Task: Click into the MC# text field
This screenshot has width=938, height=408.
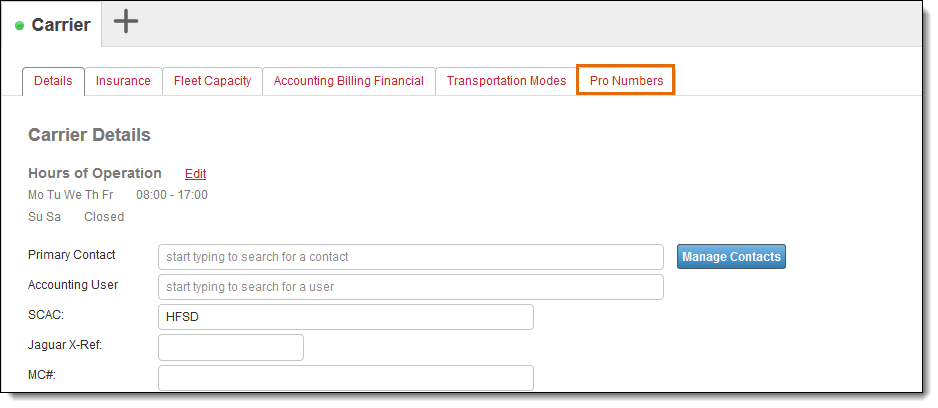Action: 346,378
